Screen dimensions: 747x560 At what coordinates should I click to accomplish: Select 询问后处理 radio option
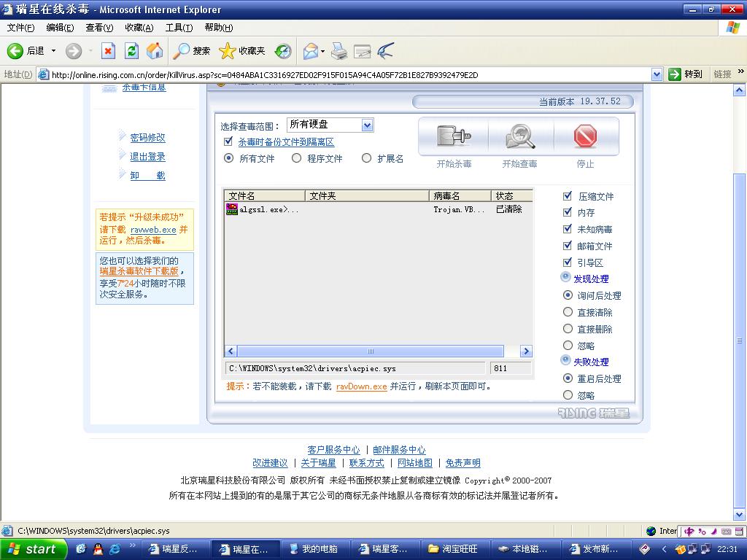pyautogui.click(x=568, y=295)
